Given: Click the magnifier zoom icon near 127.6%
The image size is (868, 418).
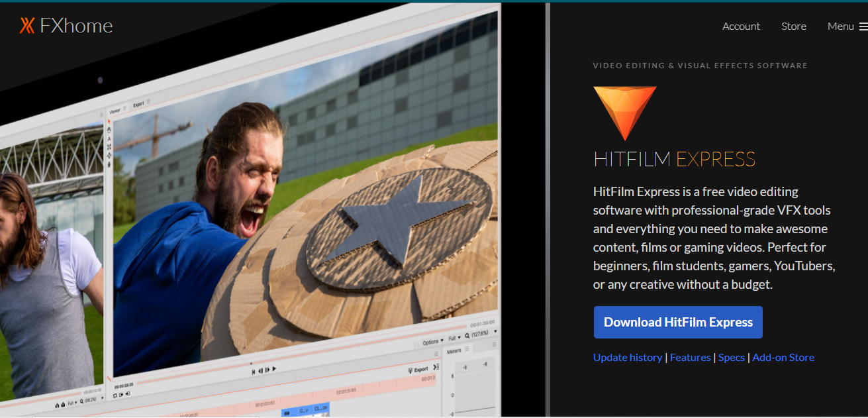Looking at the screenshot, I should point(467,336).
